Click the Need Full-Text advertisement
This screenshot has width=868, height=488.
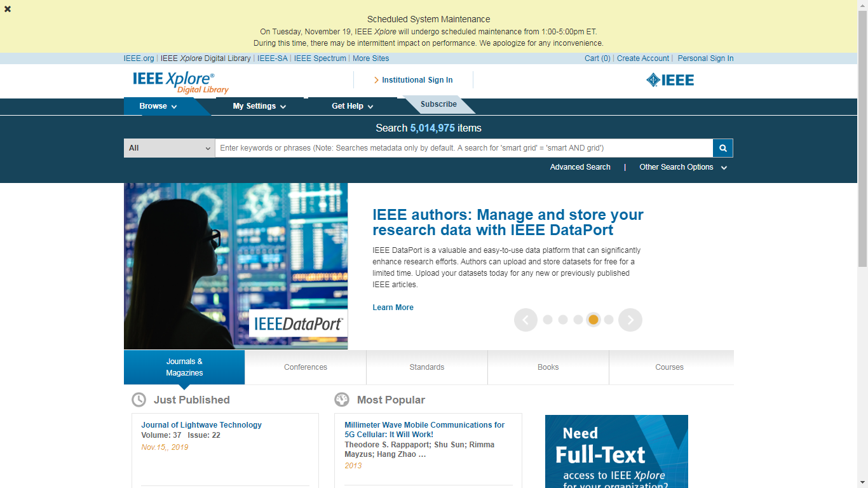pyautogui.click(x=616, y=451)
